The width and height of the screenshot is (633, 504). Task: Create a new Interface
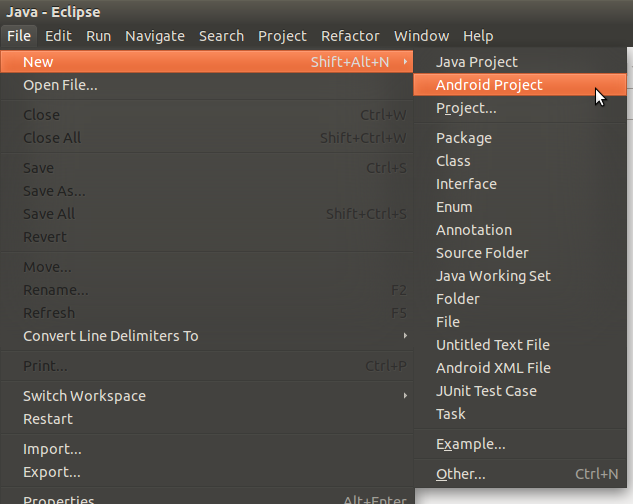coord(520,184)
